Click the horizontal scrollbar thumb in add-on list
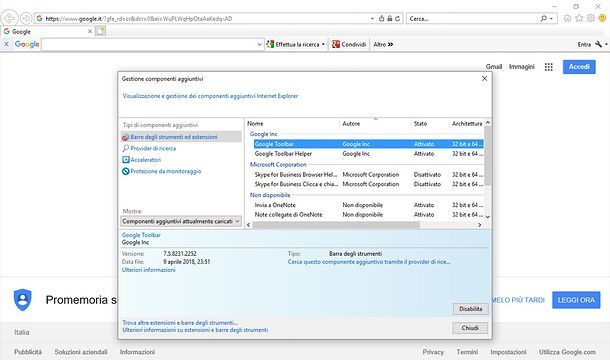The image size is (610, 360). tap(336, 225)
